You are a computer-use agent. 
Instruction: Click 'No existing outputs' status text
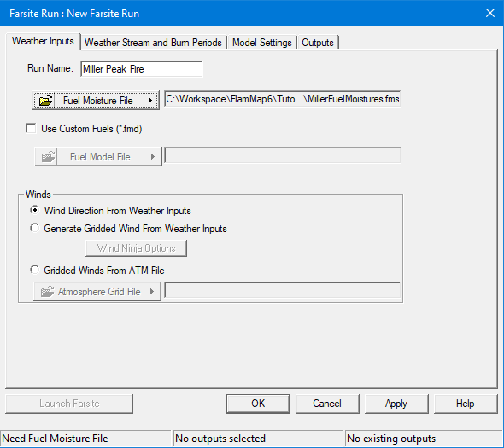tap(391, 439)
